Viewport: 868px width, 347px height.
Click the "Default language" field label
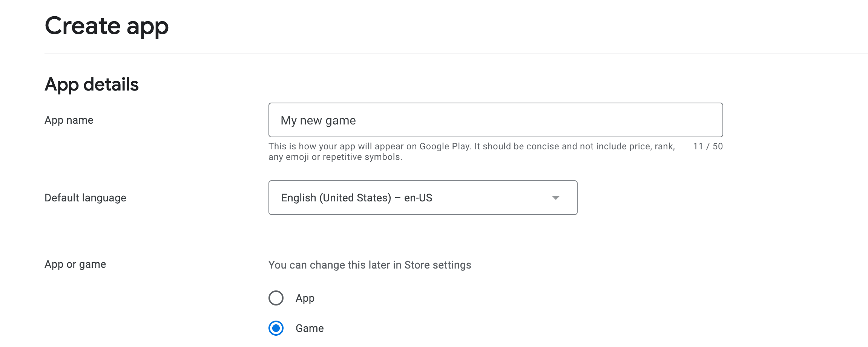(85, 198)
